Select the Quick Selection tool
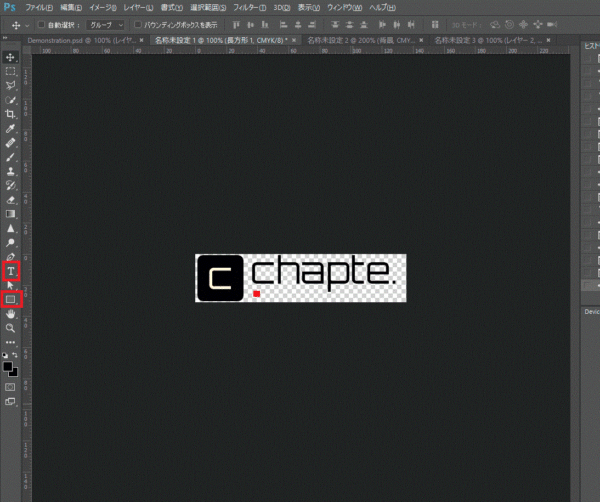600x502 pixels. [10, 100]
